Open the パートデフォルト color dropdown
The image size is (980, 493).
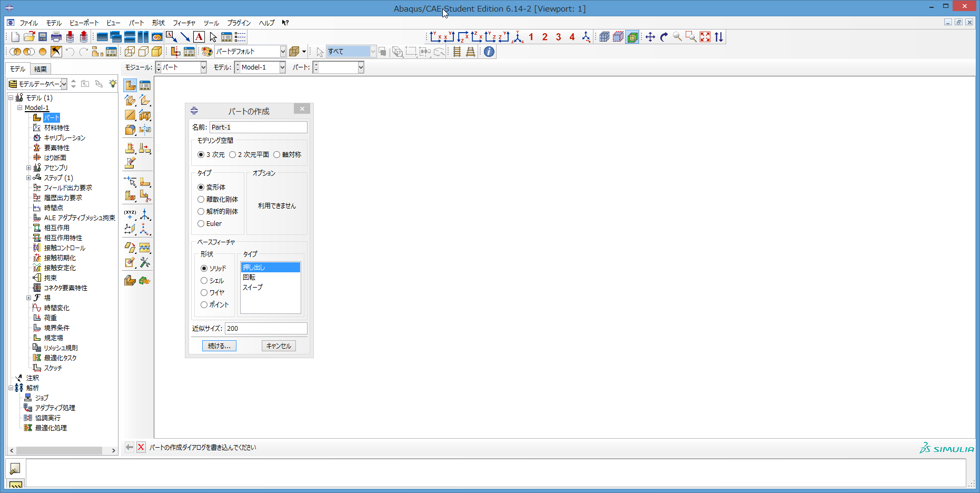[x=283, y=52]
